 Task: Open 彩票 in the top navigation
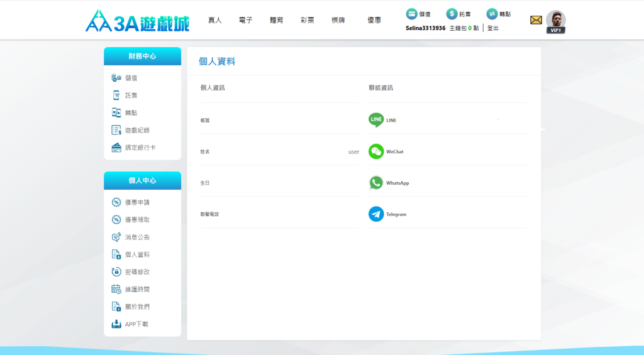click(x=308, y=20)
